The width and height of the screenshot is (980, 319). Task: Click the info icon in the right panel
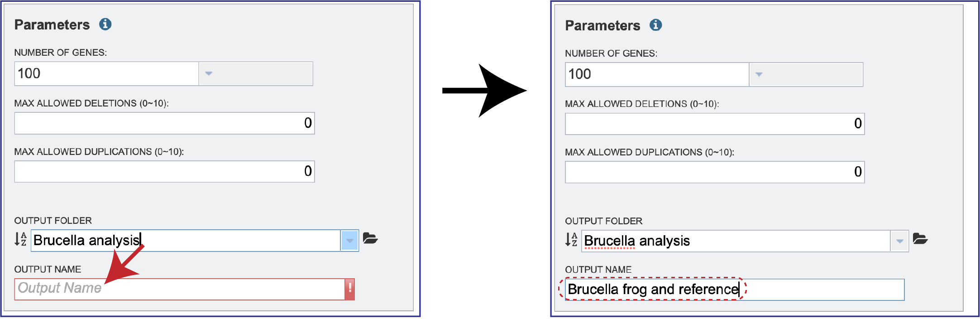pos(656,25)
